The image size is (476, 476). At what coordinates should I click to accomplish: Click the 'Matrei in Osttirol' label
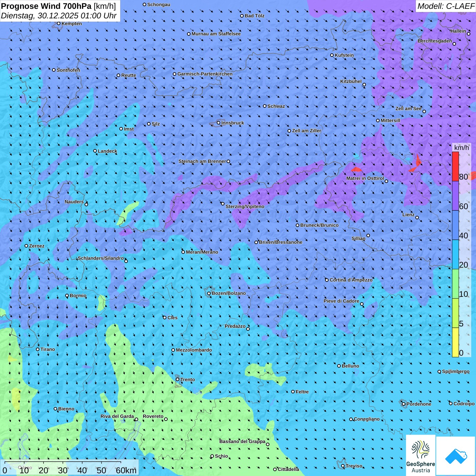coord(365,178)
